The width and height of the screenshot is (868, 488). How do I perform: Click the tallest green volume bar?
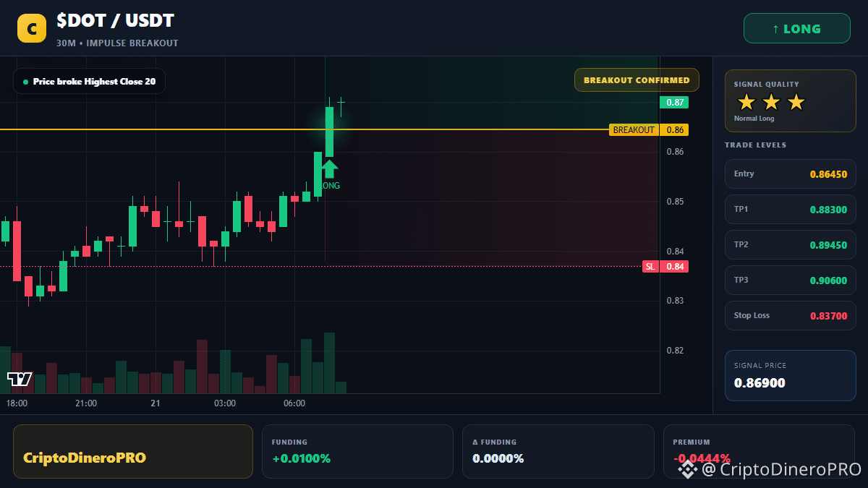pyautogui.click(x=329, y=363)
